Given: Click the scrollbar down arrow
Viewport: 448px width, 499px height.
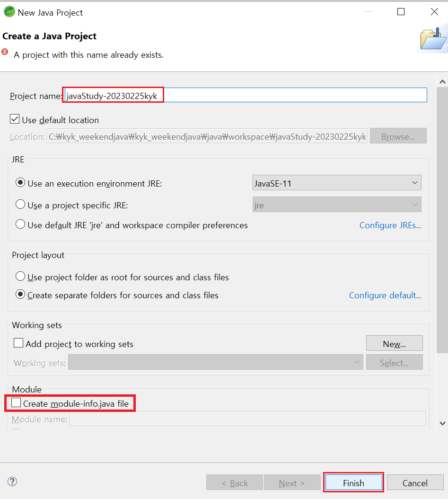Looking at the screenshot, I should pyautogui.click(x=442, y=423).
